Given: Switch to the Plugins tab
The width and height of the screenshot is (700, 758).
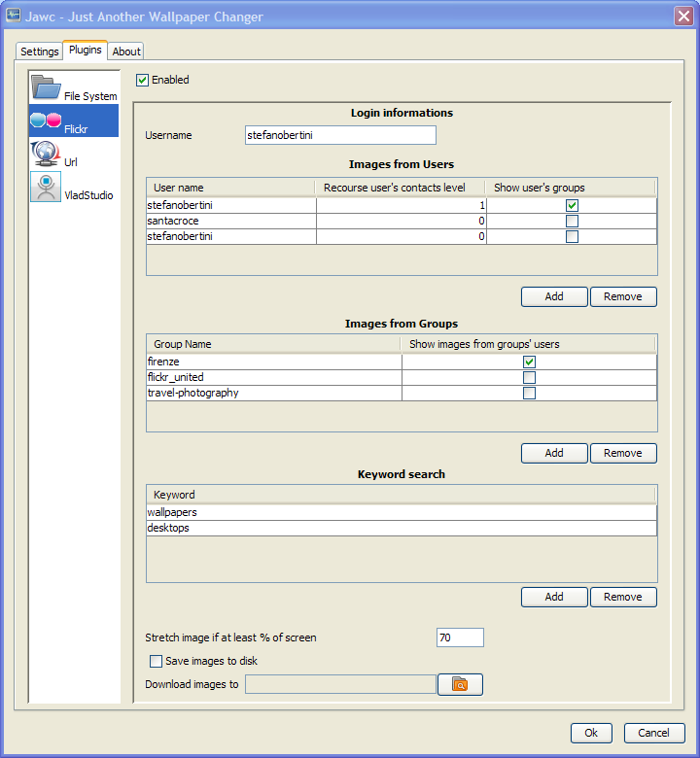Looking at the screenshot, I should click(x=86, y=50).
